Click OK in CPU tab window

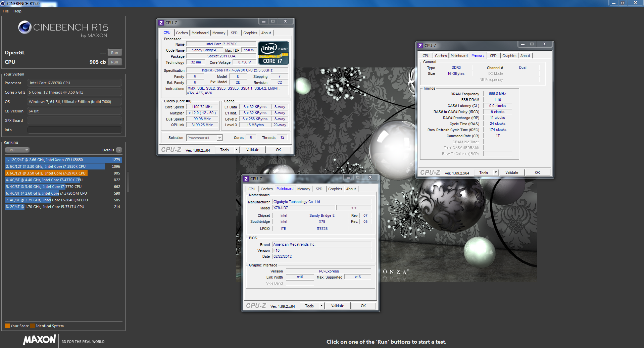tap(278, 150)
